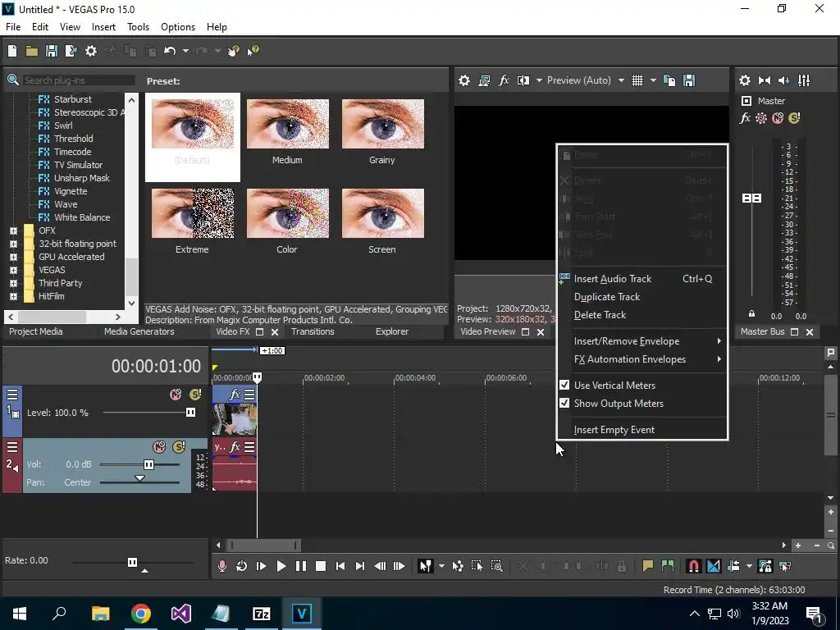Image resolution: width=840 pixels, height=630 pixels.
Task: Click the Master fader lock icon
Action: pyautogui.click(x=751, y=314)
